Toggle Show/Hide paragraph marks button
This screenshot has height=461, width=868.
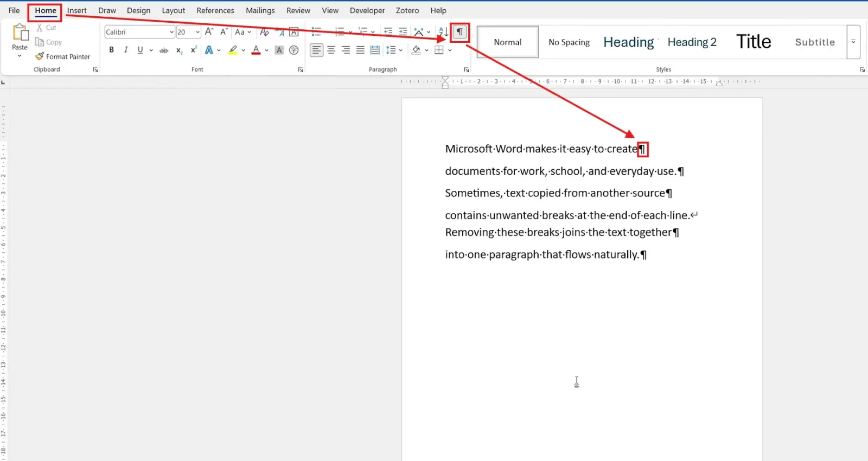[x=459, y=32]
